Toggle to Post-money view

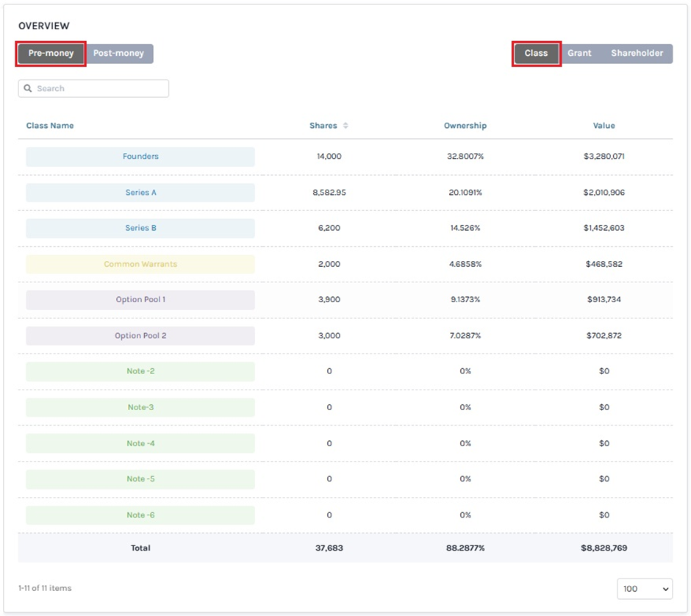coord(118,54)
